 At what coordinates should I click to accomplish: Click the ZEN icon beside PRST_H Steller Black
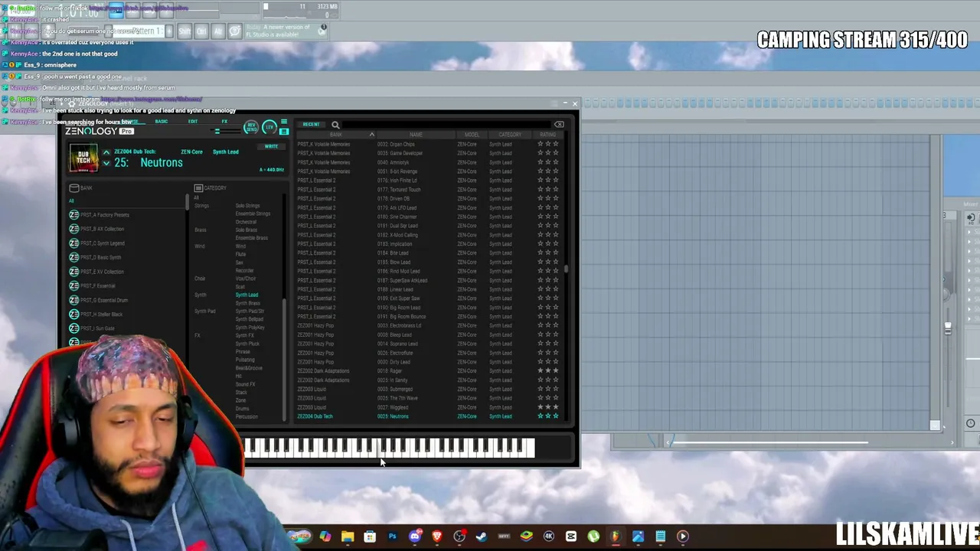tap(73, 314)
